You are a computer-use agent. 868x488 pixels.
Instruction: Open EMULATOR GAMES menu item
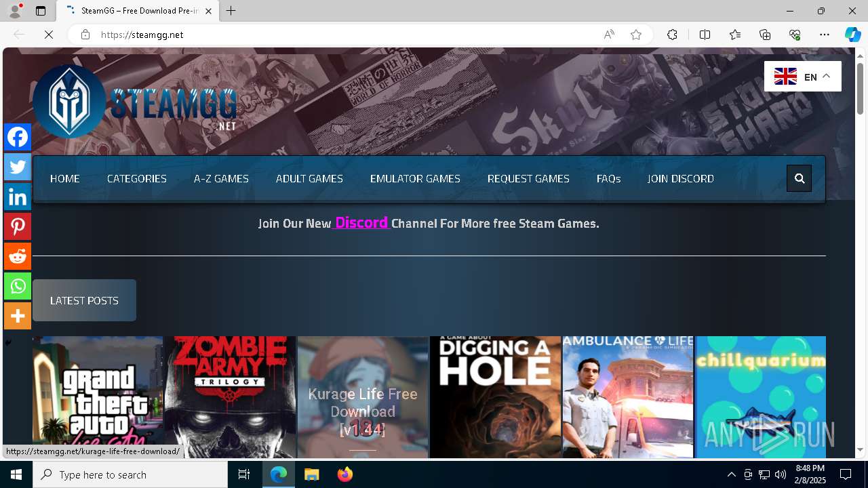(x=415, y=178)
